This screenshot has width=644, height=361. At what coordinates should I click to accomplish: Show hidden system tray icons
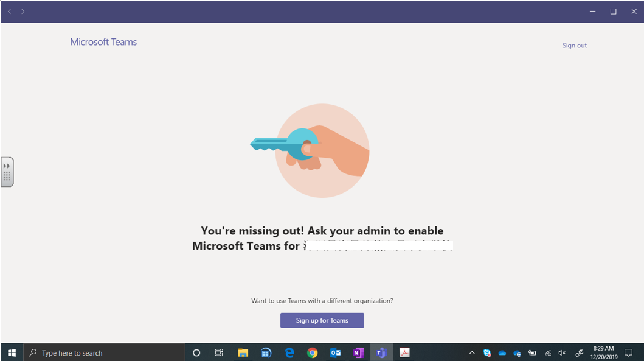(x=472, y=352)
